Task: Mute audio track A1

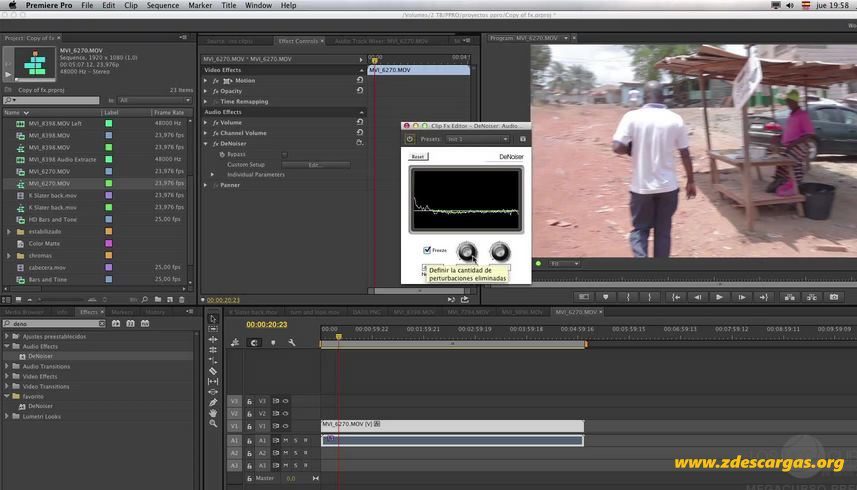Action: tap(285, 440)
